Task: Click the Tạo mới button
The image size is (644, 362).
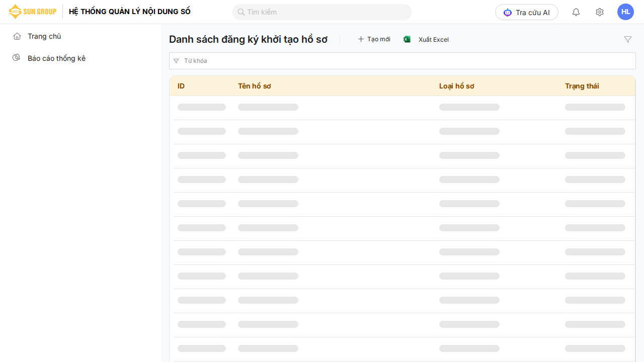Action: tap(374, 39)
